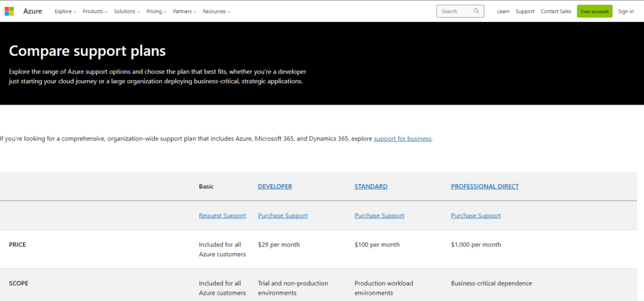The image size is (644, 301).
Task: Select the "Compare support plans" heading
Action: [x=87, y=51]
